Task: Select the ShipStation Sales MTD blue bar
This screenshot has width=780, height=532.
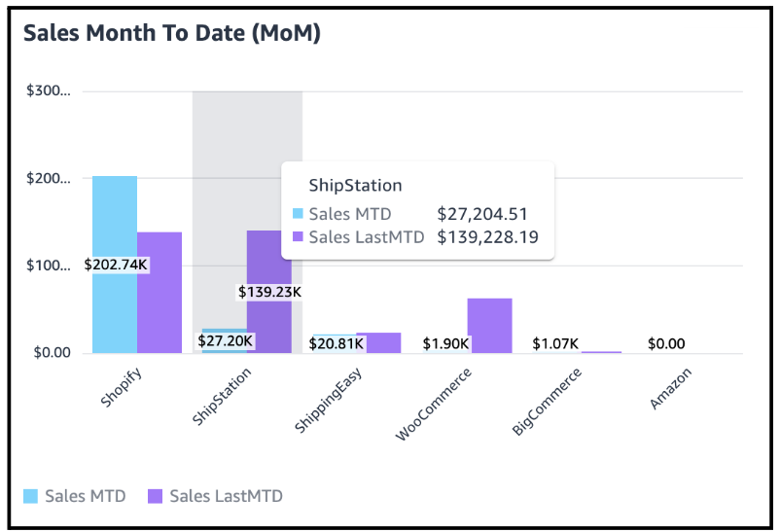Action: (x=225, y=341)
